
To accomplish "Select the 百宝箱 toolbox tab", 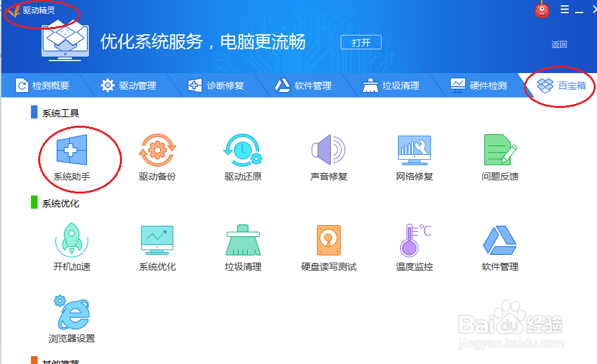I will click(x=561, y=86).
